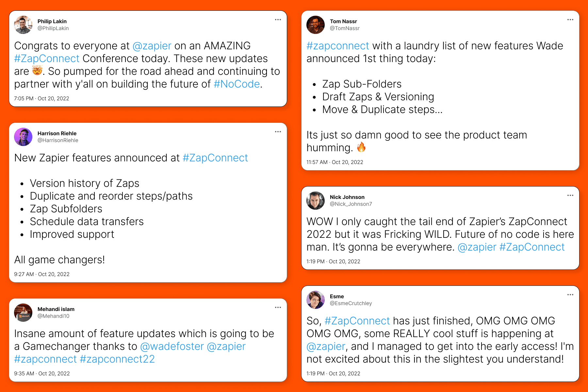Click Esme's profile avatar
The image size is (588, 392).
pos(316,300)
